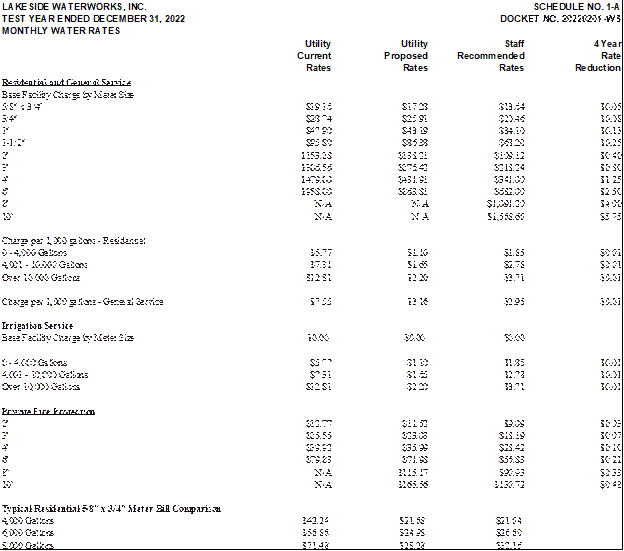Click the 'Utility Current Rates' column header
The image size is (624, 551).
pyautogui.click(x=314, y=56)
